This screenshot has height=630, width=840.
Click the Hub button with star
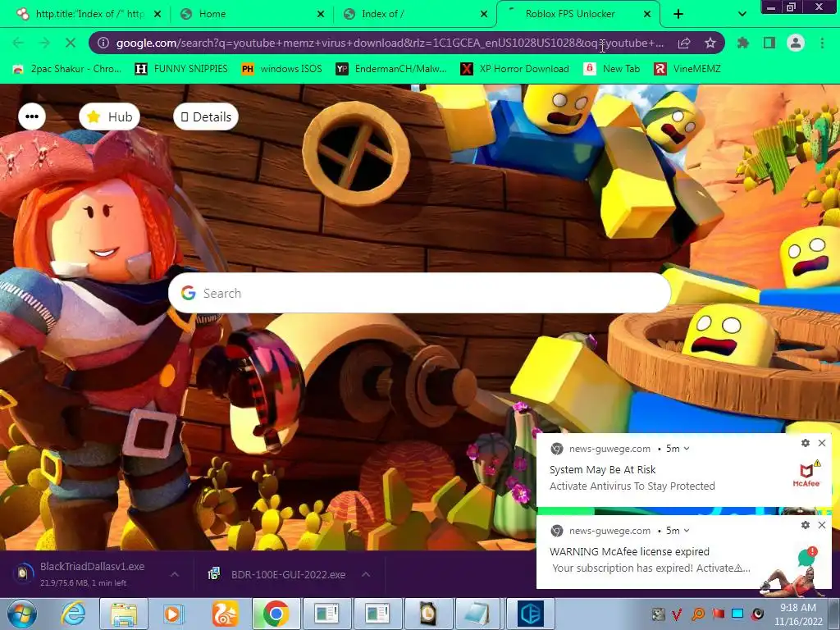point(109,116)
